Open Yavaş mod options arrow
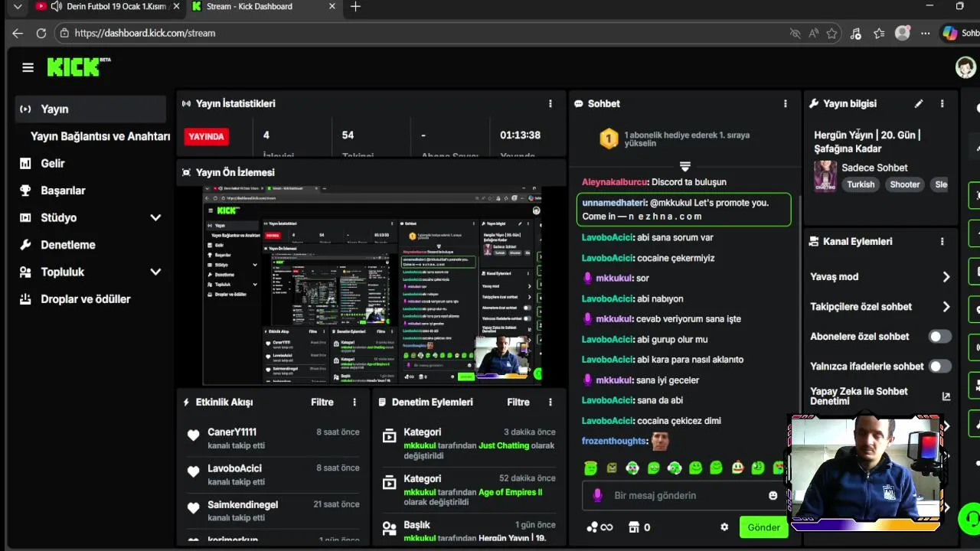The height and width of the screenshot is (551, 980). point(946,277)
